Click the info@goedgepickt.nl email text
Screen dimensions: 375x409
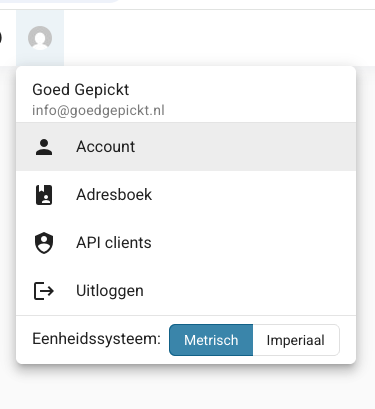pos(98,111)
